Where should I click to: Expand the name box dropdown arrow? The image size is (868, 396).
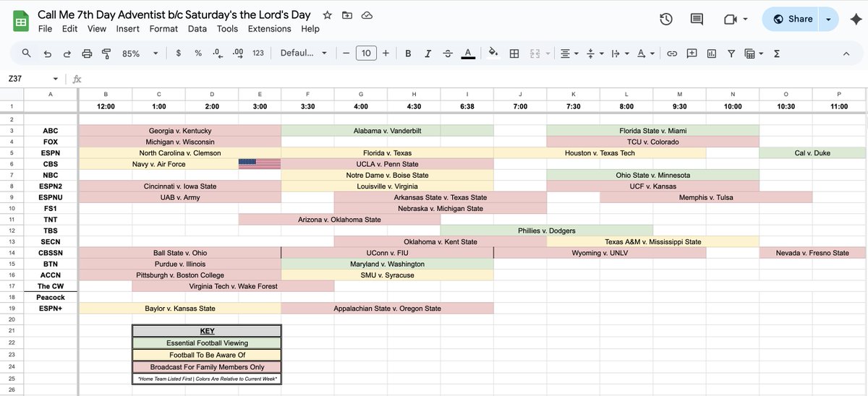[x=56, y=79]
